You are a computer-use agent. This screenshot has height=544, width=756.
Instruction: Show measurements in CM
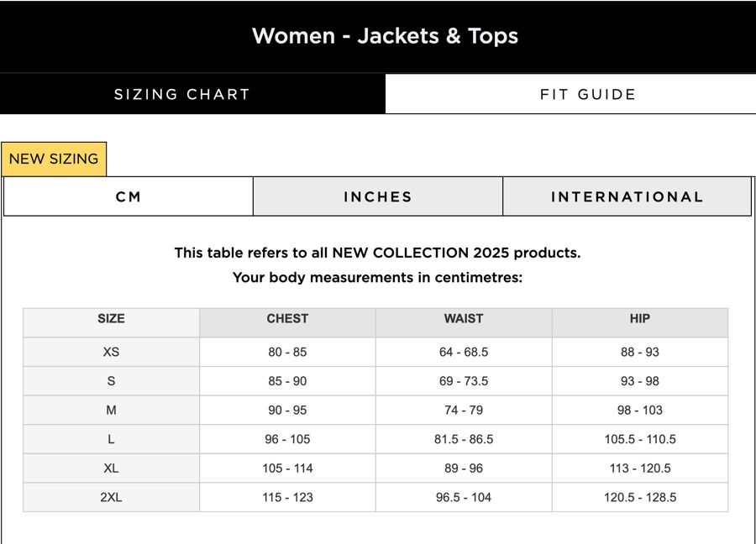pyautogui.click(x=129, y=197)
